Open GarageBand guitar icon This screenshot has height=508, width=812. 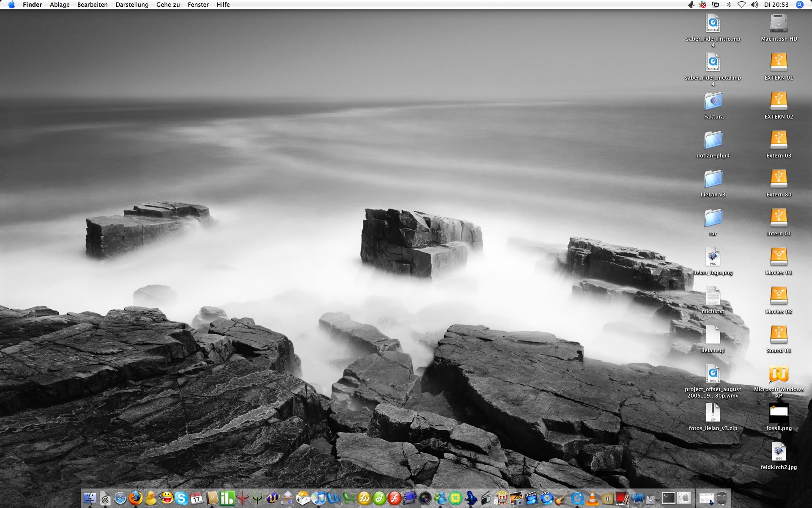(562, 498)
